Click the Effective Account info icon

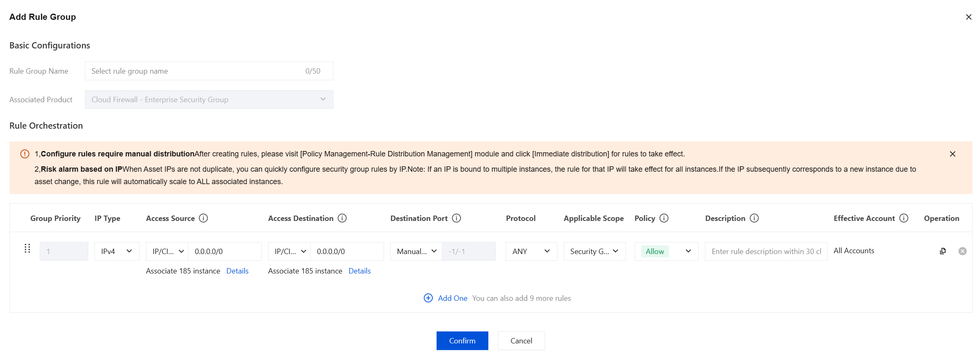click(x=904, y=218)
